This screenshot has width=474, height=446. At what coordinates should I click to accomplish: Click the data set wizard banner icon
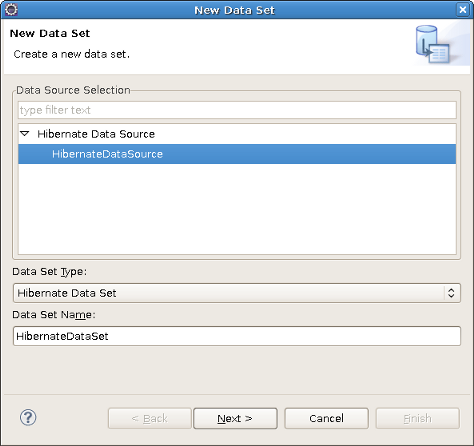click(432, 44)
